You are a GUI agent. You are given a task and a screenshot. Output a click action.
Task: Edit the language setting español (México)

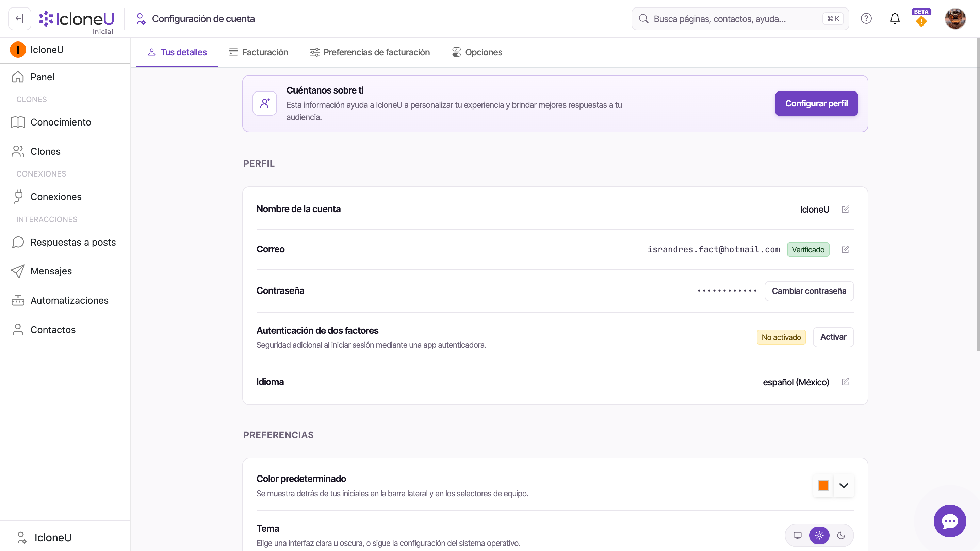tap(845, 382)
